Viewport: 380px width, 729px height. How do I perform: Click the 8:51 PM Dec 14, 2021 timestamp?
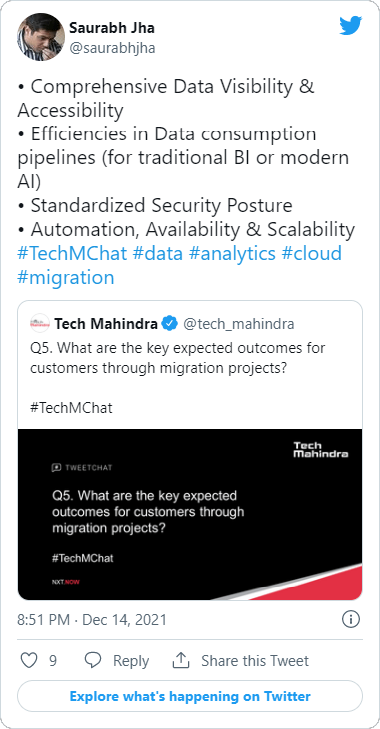(x=92, y=620)
